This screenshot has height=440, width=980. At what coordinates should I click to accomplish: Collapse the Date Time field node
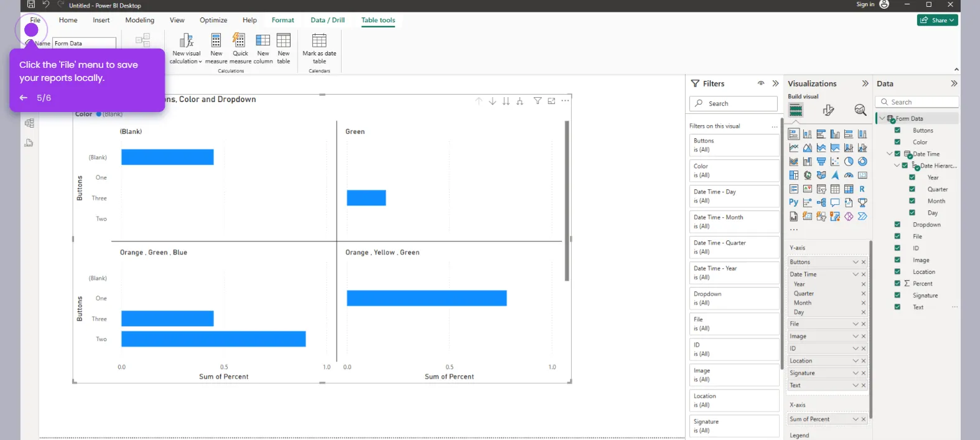889,154
